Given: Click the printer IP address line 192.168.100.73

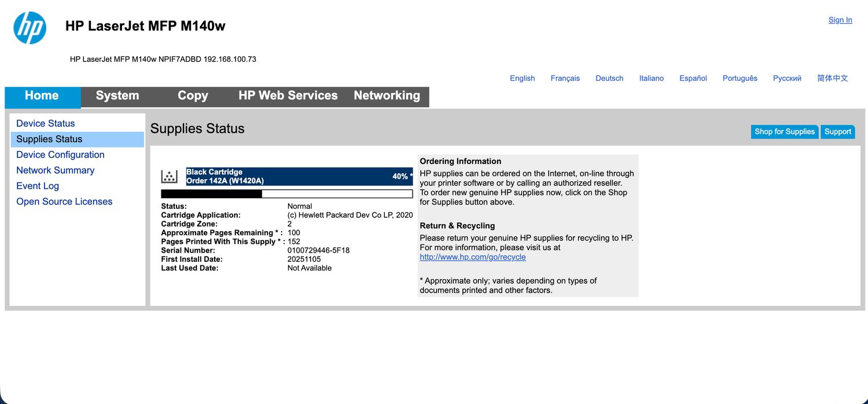Looking at the screenshot, I should click(x=163, y=59).
